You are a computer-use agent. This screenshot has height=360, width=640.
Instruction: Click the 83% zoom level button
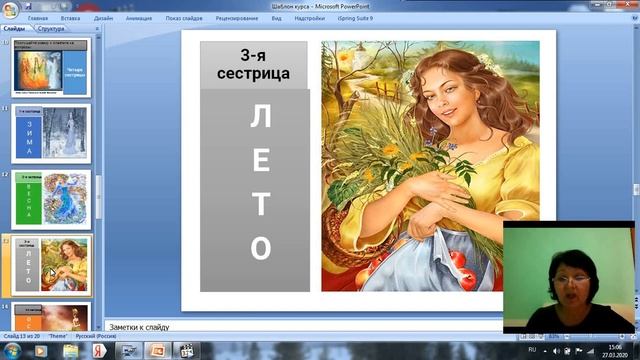[x=554, y=337]
